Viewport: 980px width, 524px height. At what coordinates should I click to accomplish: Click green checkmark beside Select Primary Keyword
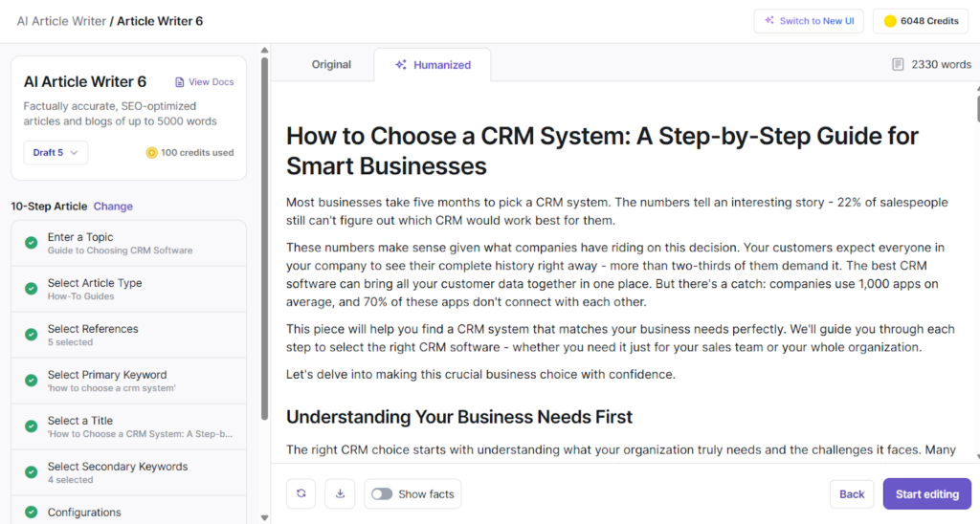pos(31,381)
